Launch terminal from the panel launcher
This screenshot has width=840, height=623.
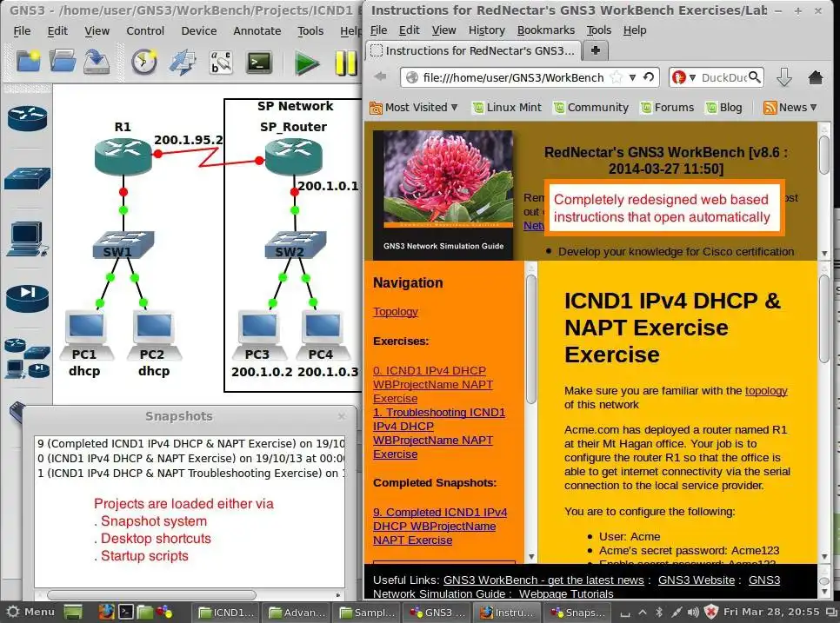(126, 612)
